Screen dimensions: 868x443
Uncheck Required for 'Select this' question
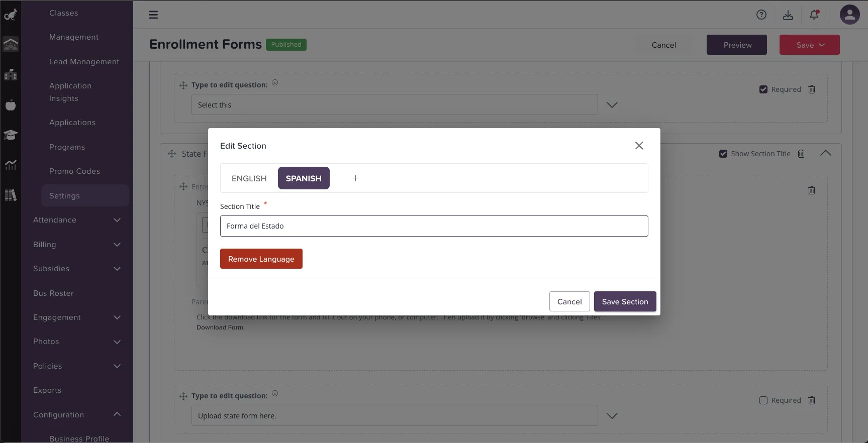[x=763, y=89]
